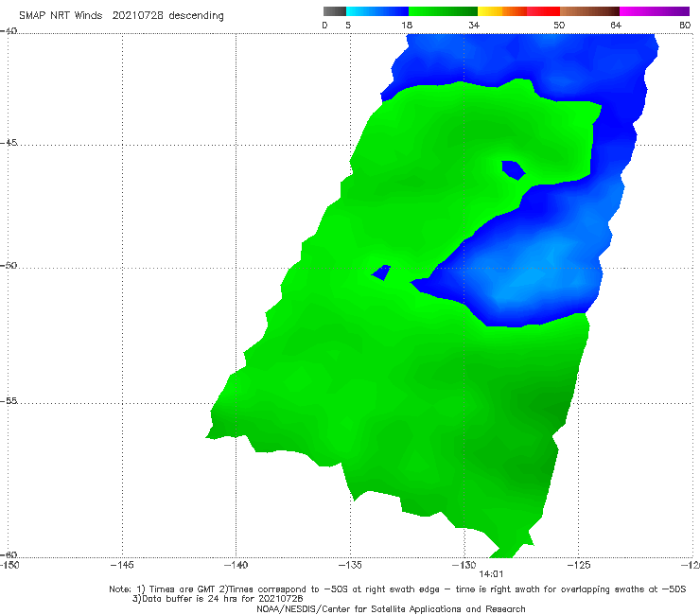Click the magenta-purple colorbar segment
The width and height of the screenshot is (700, 615).
click(x=655, y=11)
